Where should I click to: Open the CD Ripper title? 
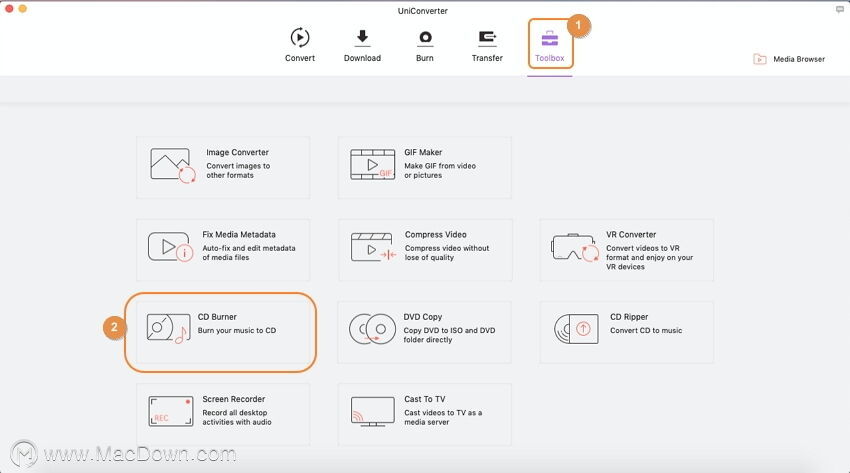tap(629, 317)
